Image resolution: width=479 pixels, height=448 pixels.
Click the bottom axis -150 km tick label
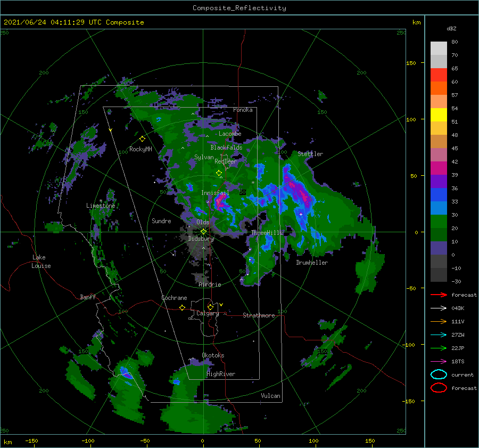tap(31, 441)
